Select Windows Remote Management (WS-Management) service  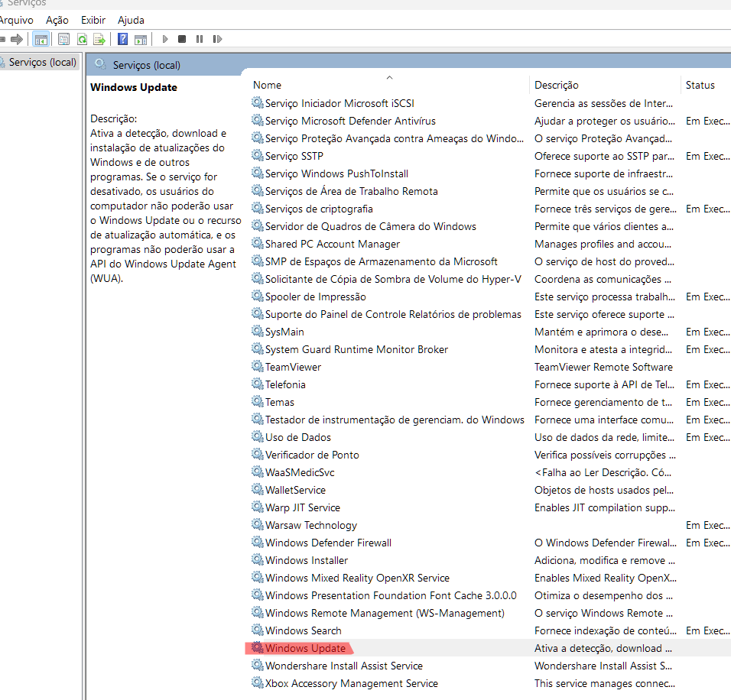[385, 614]
